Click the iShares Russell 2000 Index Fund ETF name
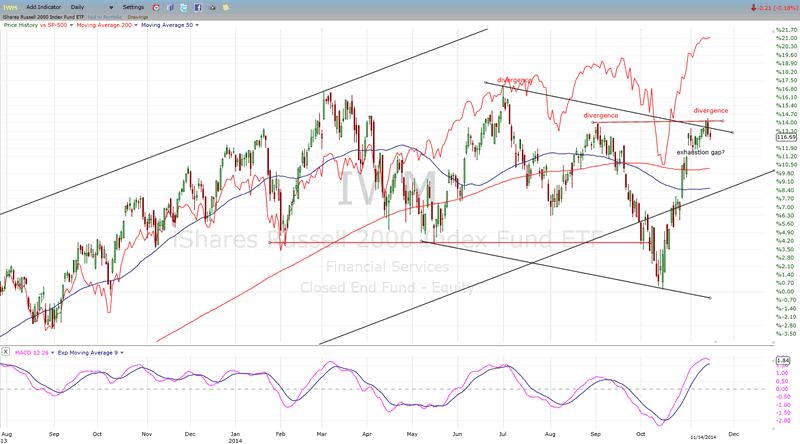800x444 pixels. pyautogui.click(x=44, y=17)
